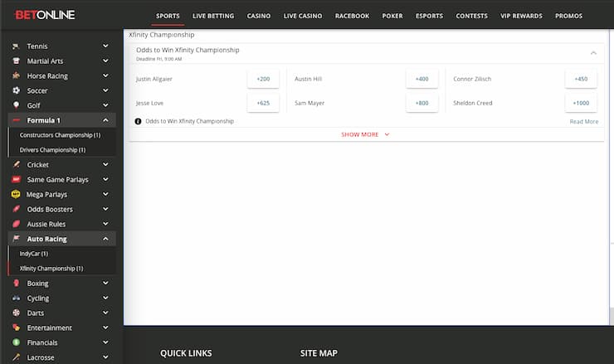Select the Tennis sport icon

coord(16,46)
